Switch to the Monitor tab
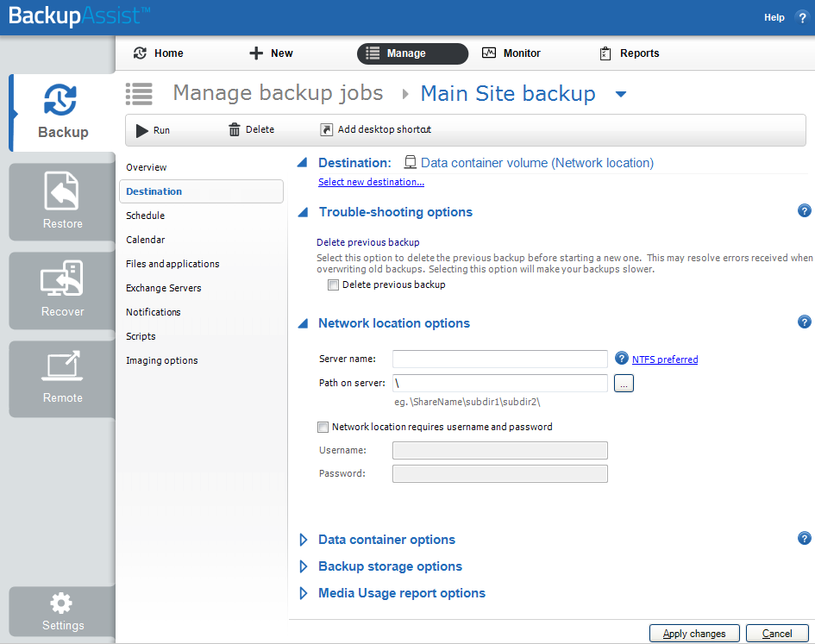815x644 pixels. point(511,53)
